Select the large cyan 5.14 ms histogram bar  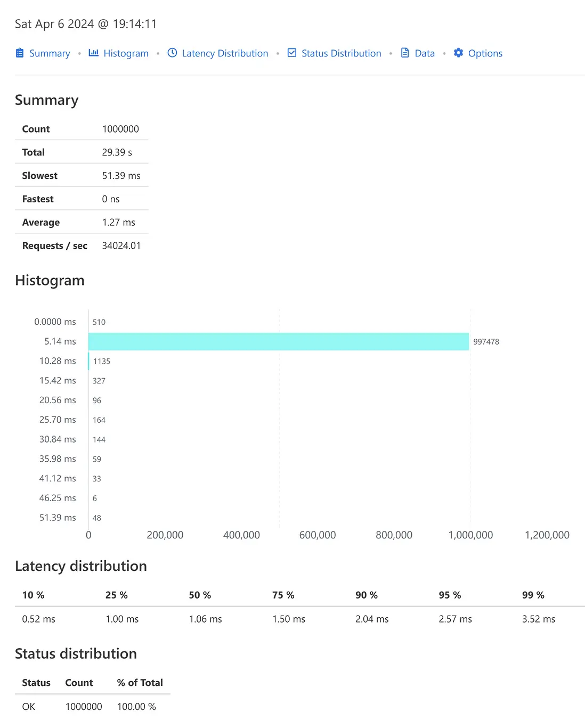(x=278, y=341)
